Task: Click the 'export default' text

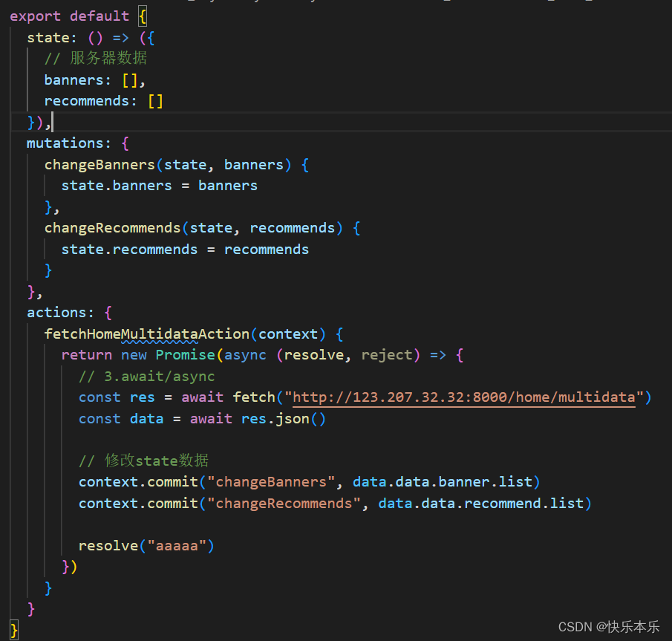Action: 70,16
